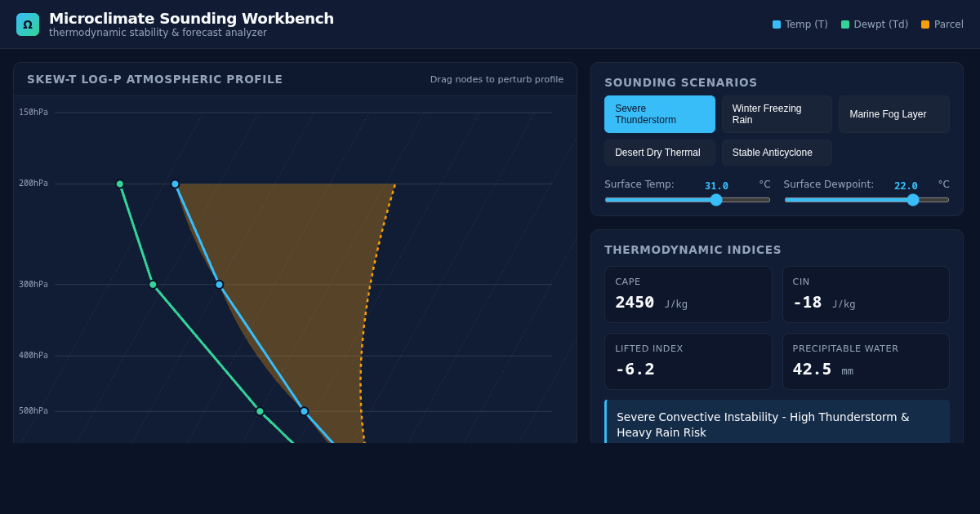This screenshot has width=980, height=514.
Task: Click the Sounding Scenarios heading
Action: click(x=681, y=82)
